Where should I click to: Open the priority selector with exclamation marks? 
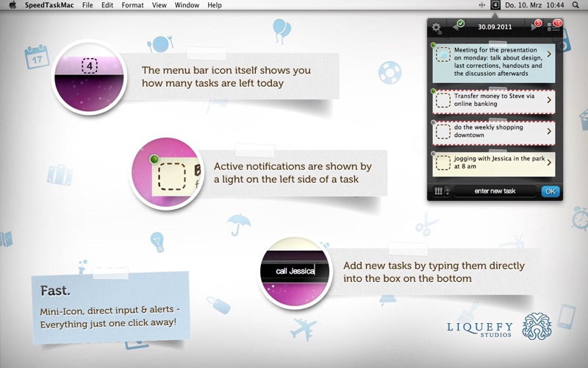441,191
